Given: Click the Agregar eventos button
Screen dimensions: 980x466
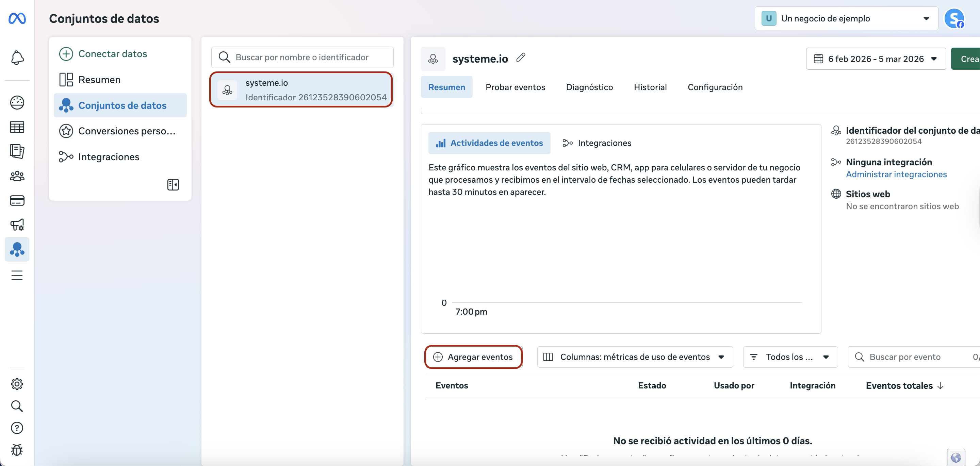Looking at the screenshot, I should tap(473, 357).
